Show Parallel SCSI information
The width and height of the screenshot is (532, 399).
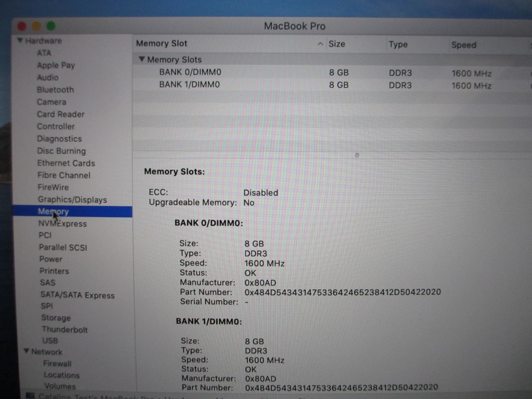click(x=63, y=247)
